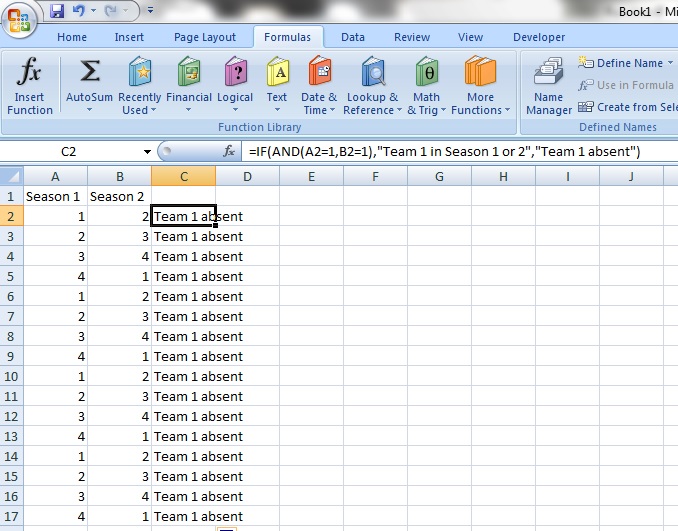Open Math & Trig functions

[426, 73]
